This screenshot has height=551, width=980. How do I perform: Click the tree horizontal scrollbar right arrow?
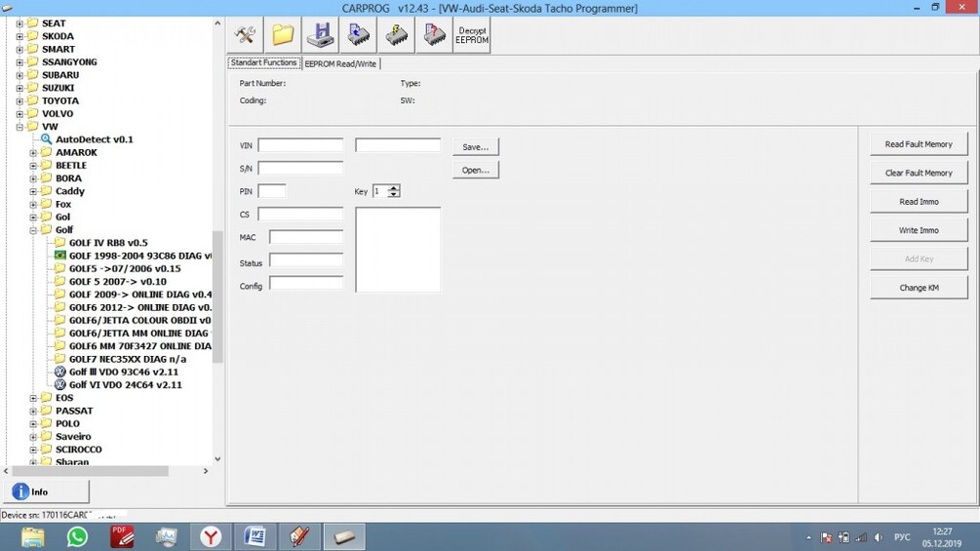(206, 471)
